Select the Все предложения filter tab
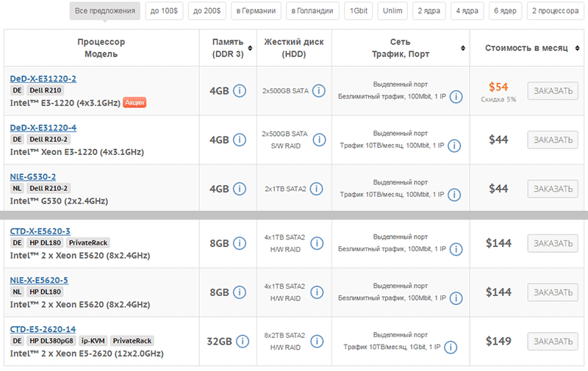588x371 pixels. click(x=105, y=11)
